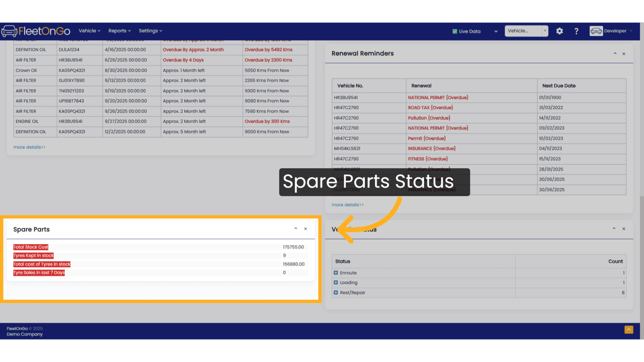Click vehicle number TN09ZY1203
Image resolution: width=644 pixels, height=362 pixels.
(x=71, y=91)
